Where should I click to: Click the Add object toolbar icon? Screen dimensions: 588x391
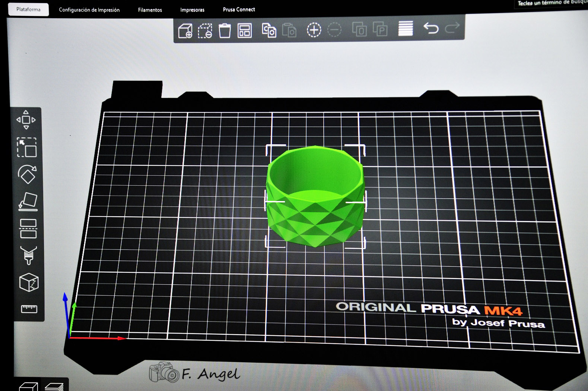(185, 31)
